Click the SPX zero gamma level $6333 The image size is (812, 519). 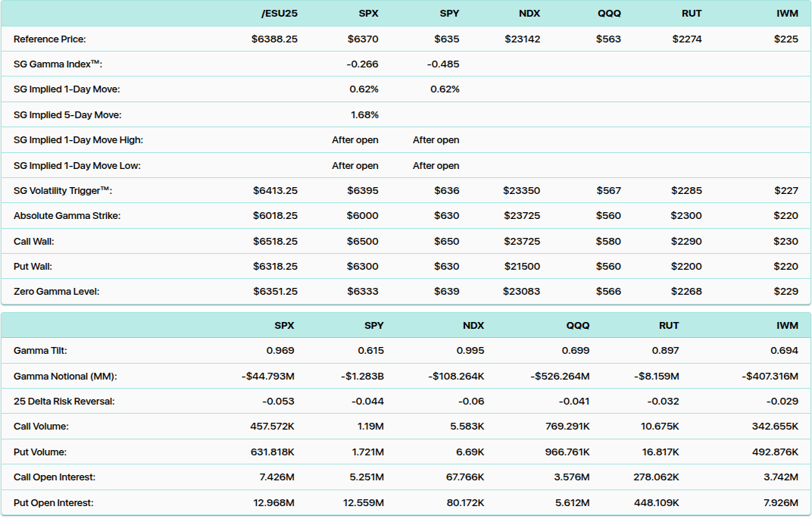(363, 292)
